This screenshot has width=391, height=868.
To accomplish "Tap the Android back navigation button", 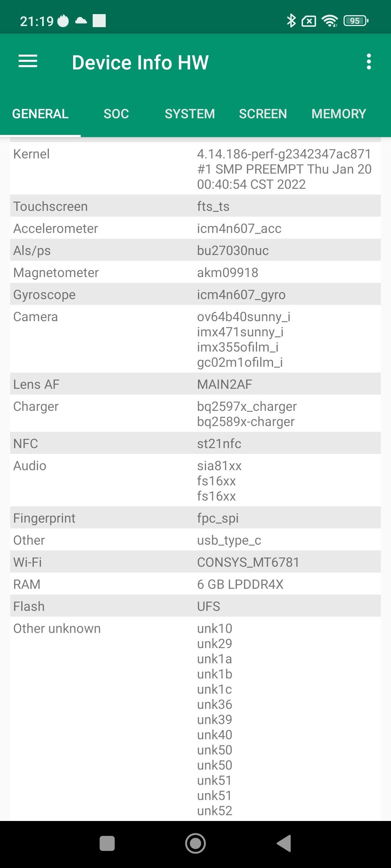I will (x=285, y=843).
